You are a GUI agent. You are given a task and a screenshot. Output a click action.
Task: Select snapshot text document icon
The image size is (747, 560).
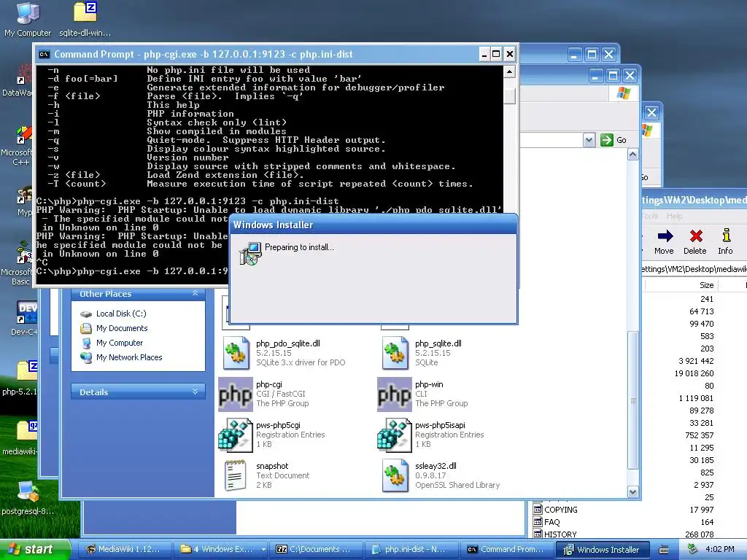pos(236,475)
